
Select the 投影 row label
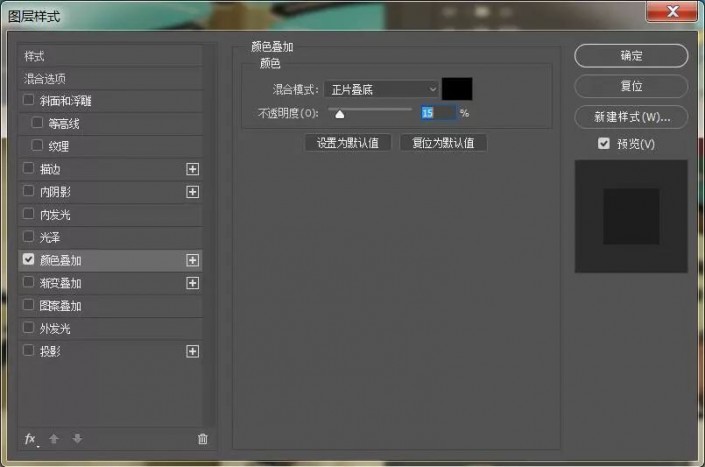point(50,351)
